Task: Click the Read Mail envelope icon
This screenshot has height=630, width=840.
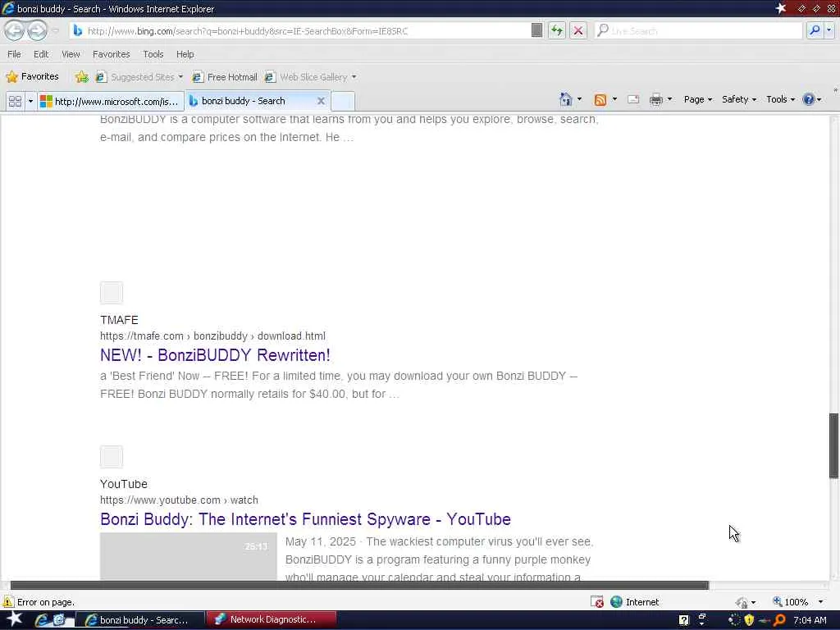Action: pos(633,99)
